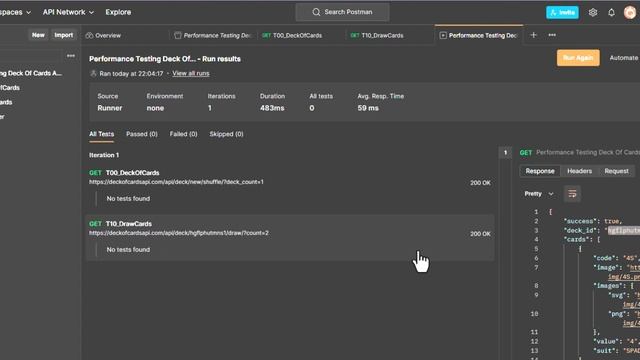Click the draw count=2 request URL
The width and height of the screenshot is (640, 360).
point(179,233)
